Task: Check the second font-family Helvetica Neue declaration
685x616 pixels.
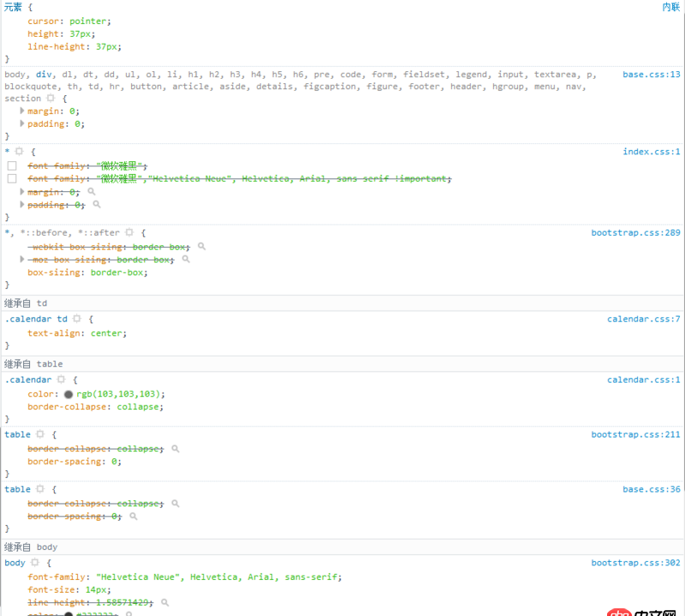Action: pyautogui.click(x=13, y=178)
